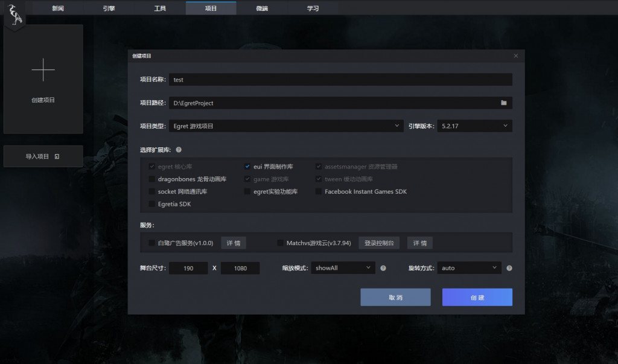The width and height of the screenshot is (618, 364).
Task: Open the 缩放模式 showAll dropdown
Action: click(x=343, y=268)
